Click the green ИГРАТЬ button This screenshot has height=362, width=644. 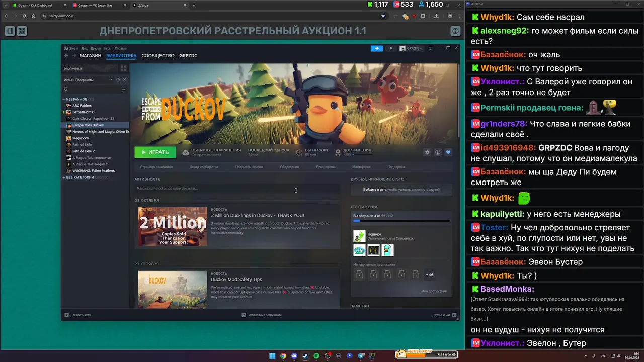(155, 152)
